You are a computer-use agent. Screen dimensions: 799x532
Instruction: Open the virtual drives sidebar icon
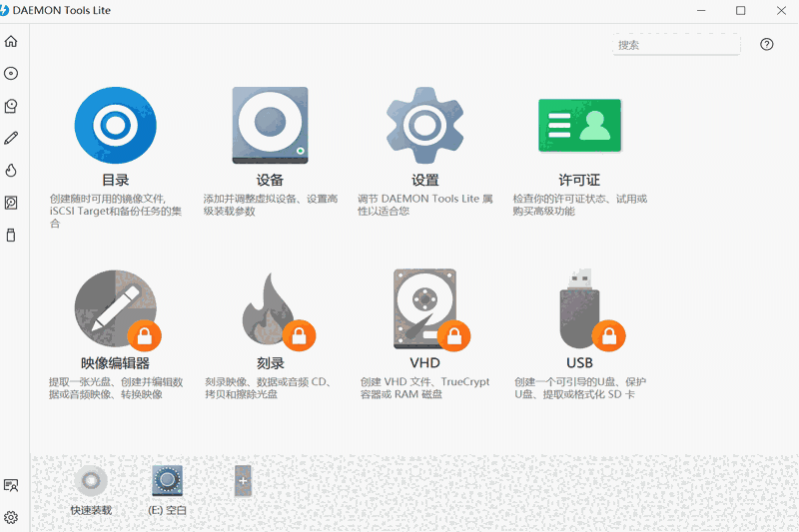pyautogui.click(x=11, y=106)
